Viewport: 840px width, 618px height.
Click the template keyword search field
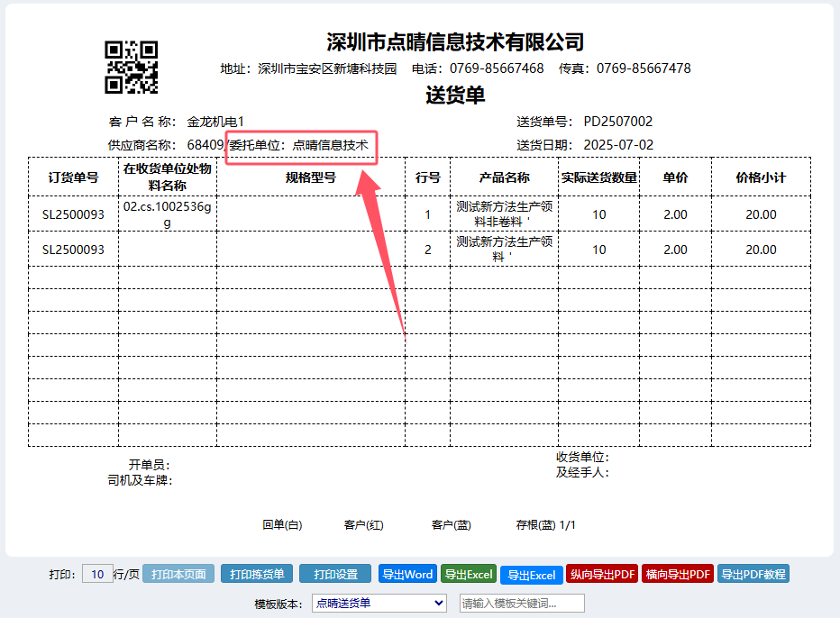[522, 603]
